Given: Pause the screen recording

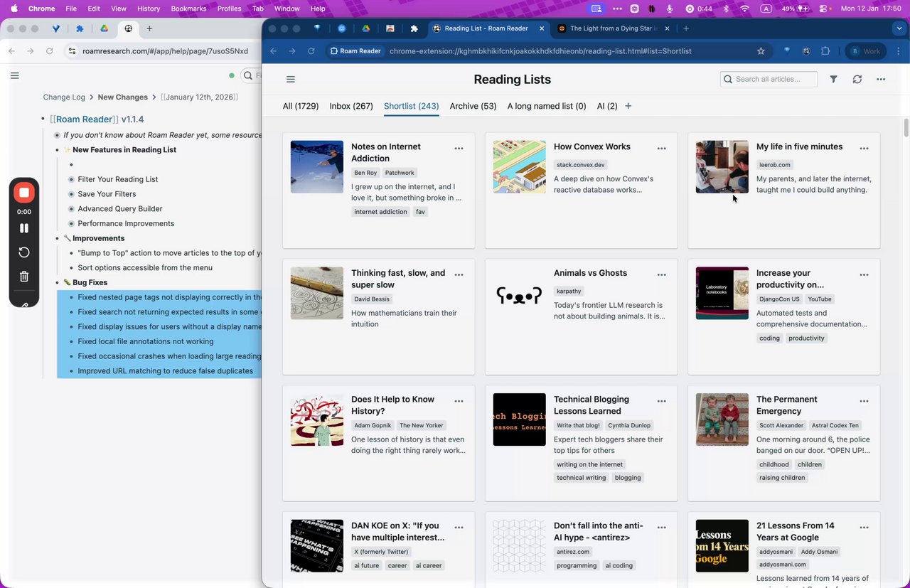Looking at the screenshot, I should [x=24, y=228].
